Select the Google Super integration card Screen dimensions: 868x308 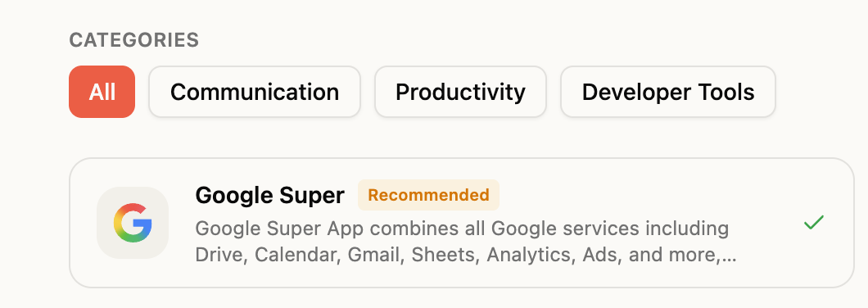pyautogui.click(x=462, y=223)
